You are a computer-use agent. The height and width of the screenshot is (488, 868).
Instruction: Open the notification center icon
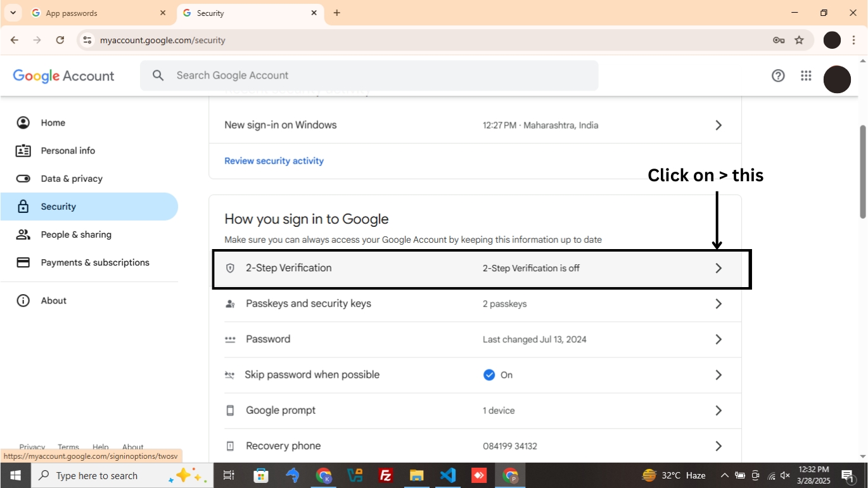click(x=848, y=475)
